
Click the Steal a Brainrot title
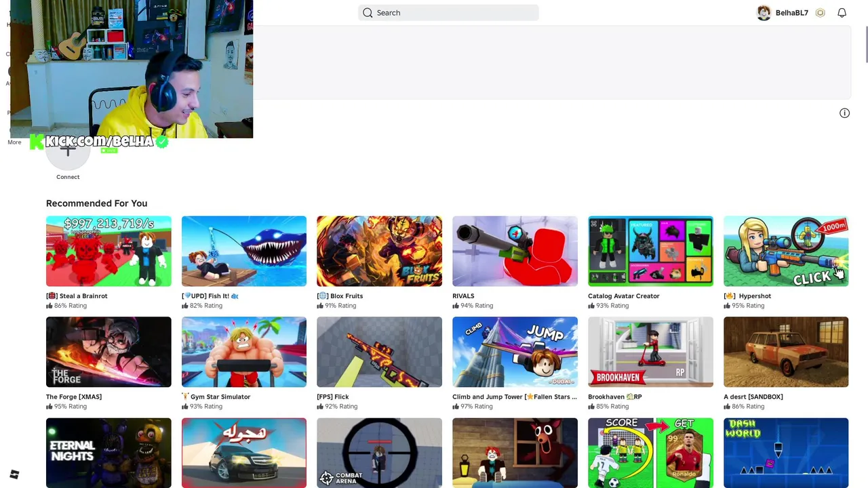coord(77,296)
